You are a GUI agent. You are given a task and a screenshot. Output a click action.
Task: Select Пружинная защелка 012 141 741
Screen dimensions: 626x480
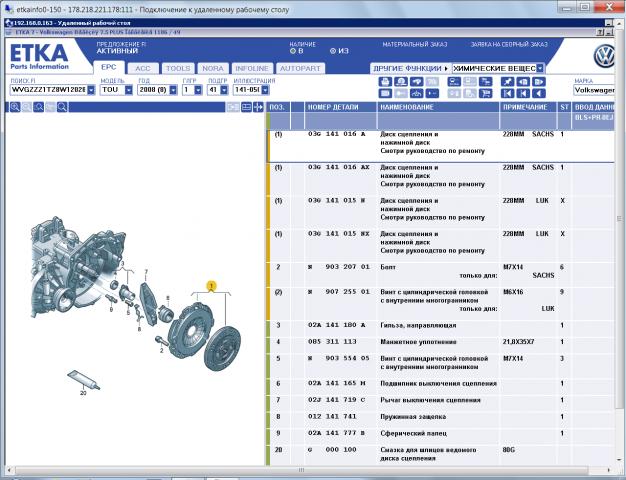440,417
